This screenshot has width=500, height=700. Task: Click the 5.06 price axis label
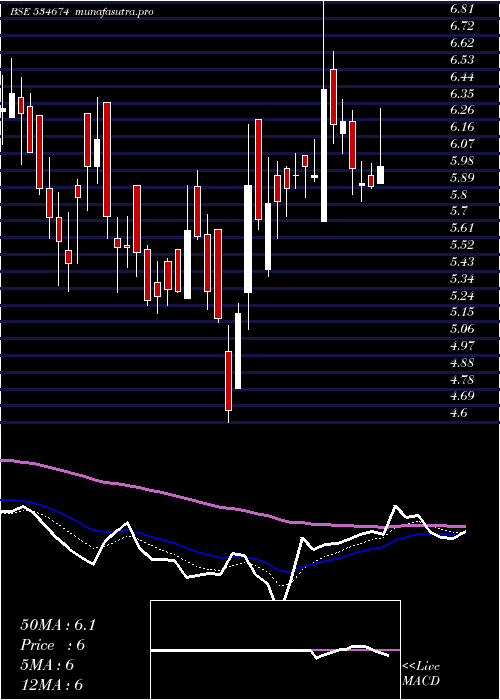[x=462, y=329]
